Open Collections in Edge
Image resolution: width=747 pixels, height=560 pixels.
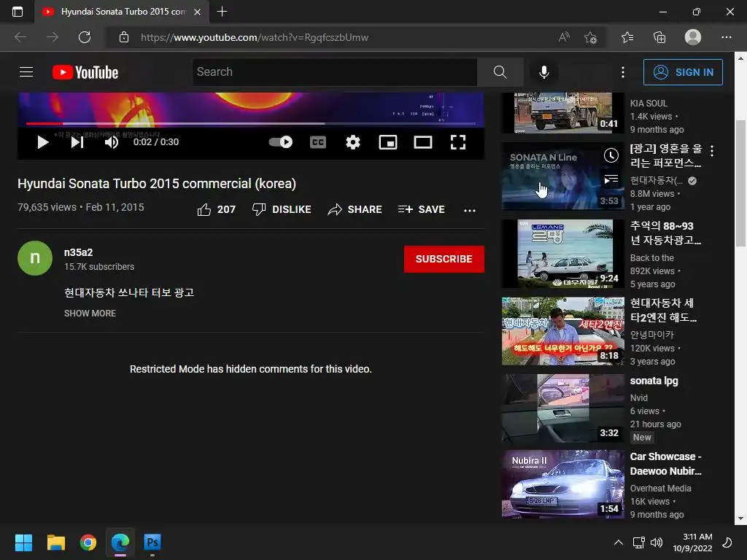[x=659, y=37]
